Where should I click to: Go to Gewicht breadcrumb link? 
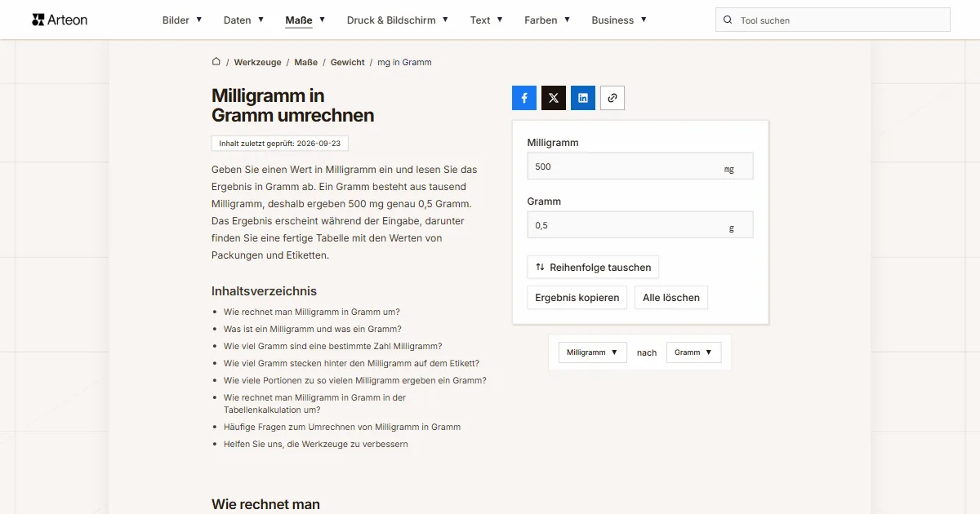coord(348,62)
